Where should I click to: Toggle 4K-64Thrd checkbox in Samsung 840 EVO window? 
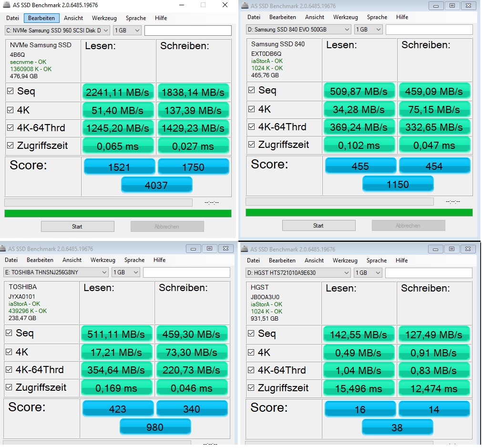click(x=251, y=126)
